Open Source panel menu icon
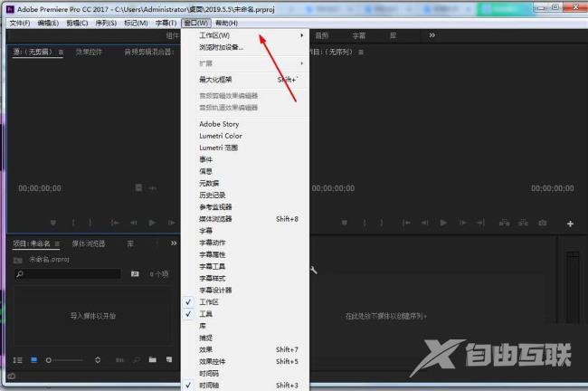The width and height of the screenshot is (588, 391). [x=61, y=52]
